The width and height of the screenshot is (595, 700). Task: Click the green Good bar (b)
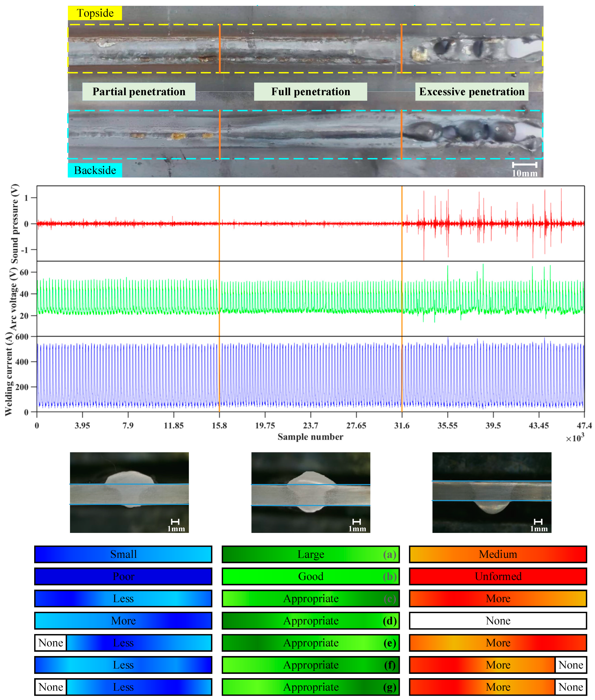tap(311, 576)
